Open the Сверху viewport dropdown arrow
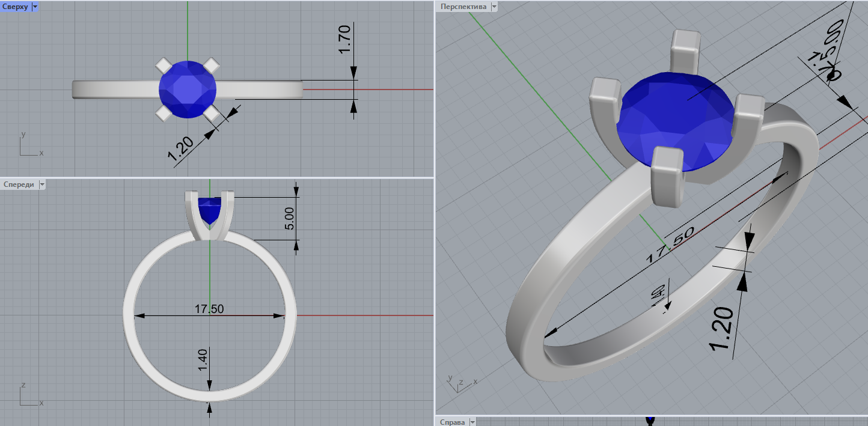Screen dimensions: 868x426 [34, 7]
